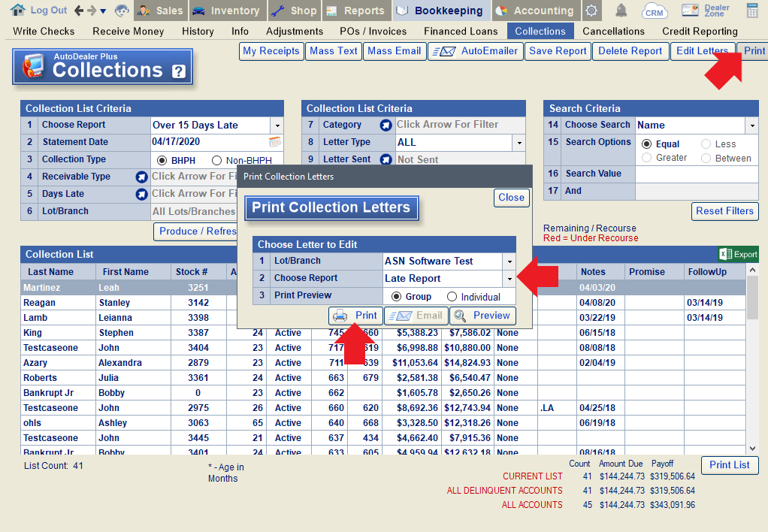Select Individual print preview option

(452, 297)
